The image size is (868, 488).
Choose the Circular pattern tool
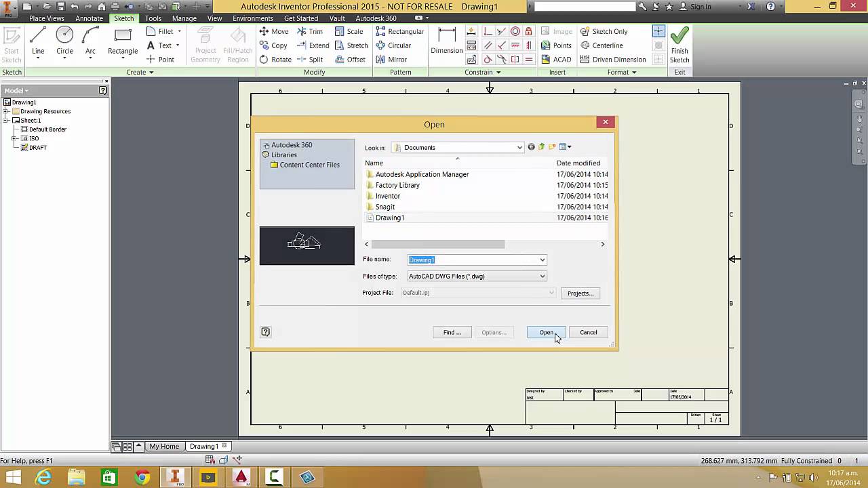pos(393,45)
